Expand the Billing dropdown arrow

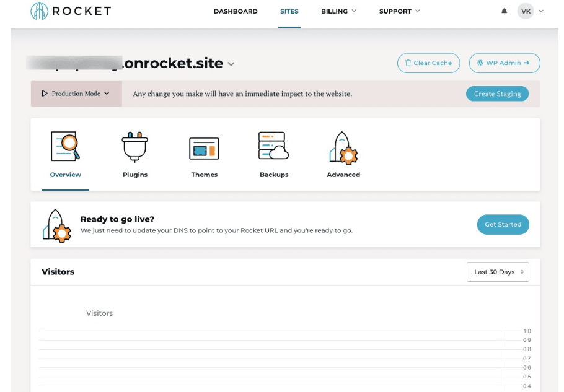354,11
